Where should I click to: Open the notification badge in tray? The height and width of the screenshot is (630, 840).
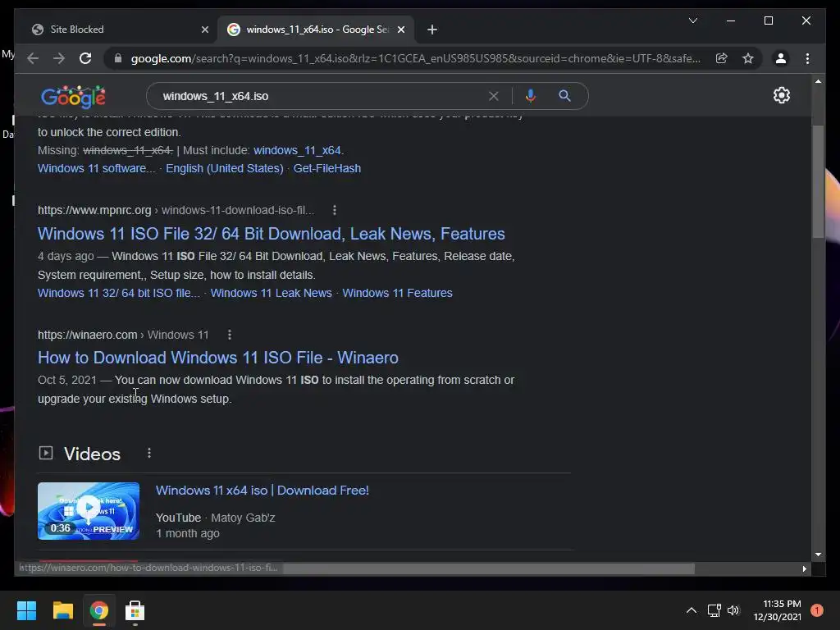(816, 610)
